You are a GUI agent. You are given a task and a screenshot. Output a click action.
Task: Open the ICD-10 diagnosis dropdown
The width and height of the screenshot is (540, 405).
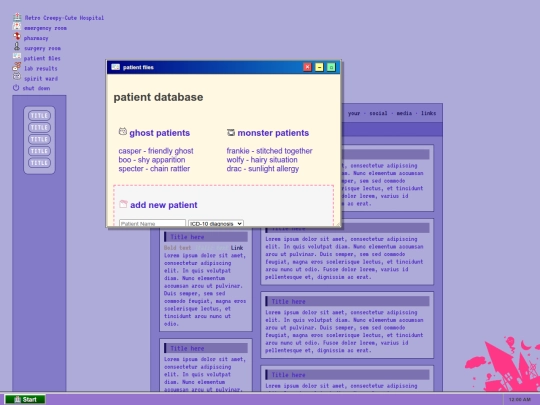[x=216, y=224]
